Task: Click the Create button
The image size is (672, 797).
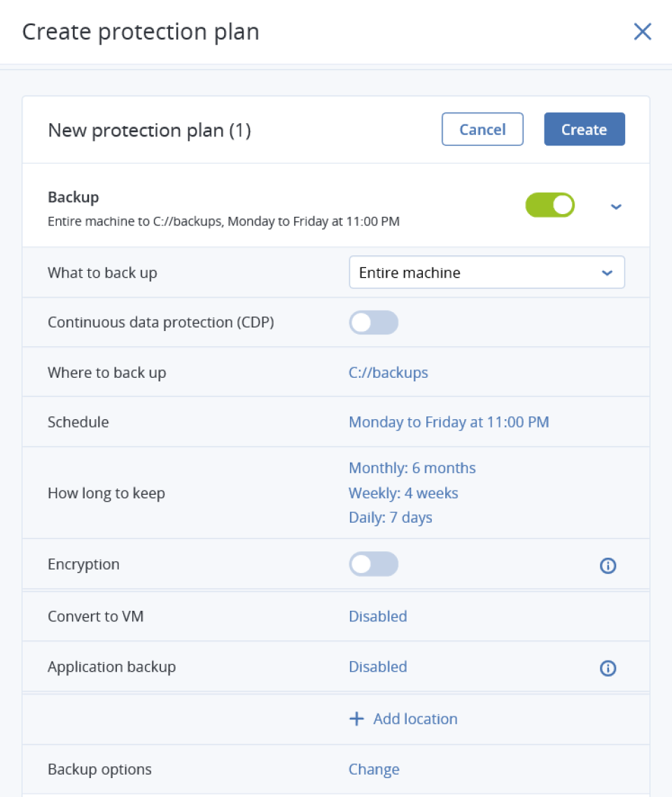Action: tap(584, 129)
